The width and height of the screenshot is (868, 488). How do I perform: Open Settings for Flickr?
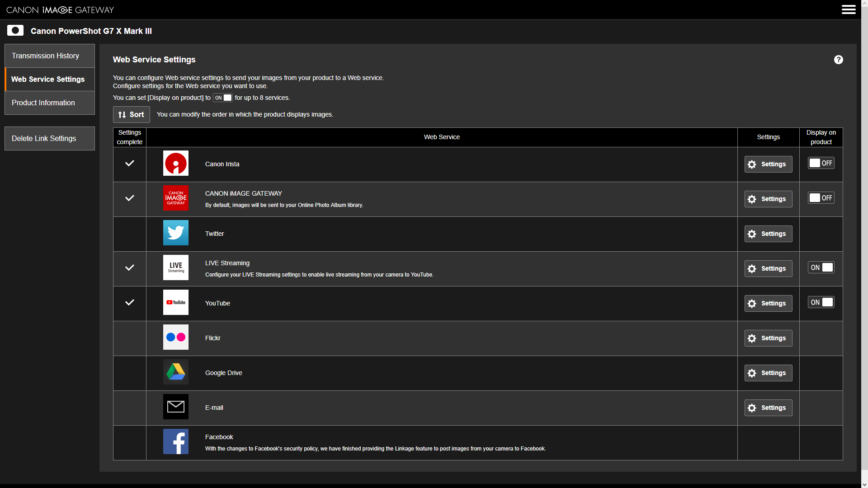[x=768, y=338]
